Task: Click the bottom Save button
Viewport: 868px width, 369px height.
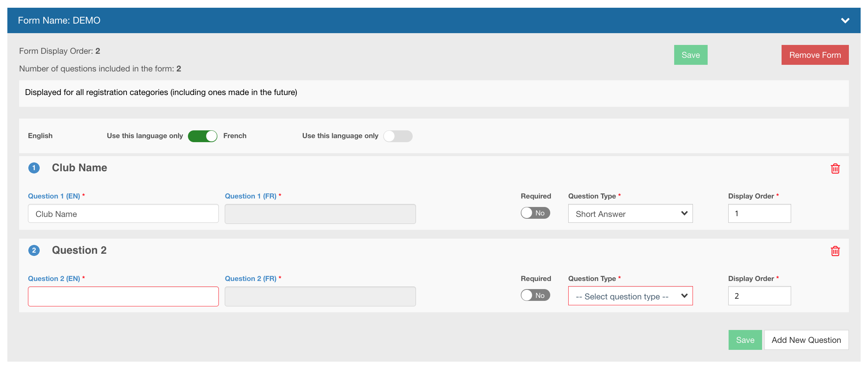Action: point(745,340)
